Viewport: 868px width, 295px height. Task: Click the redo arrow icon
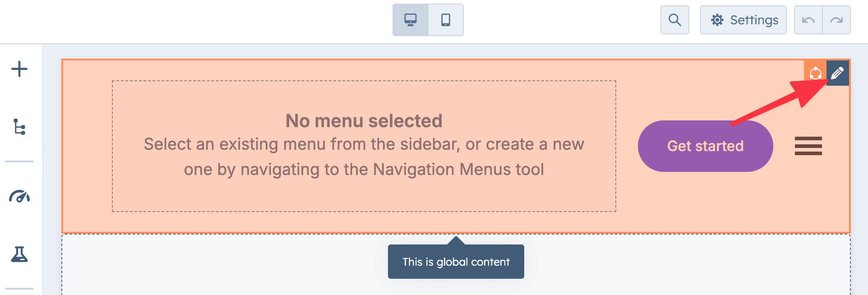837,20
